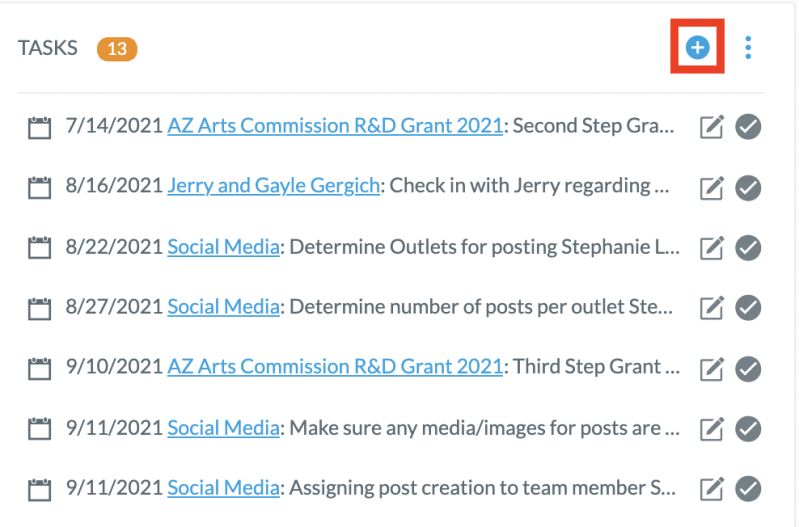The width and height of the screenshot is (799, 527).
Task: Edit the 8/27/2021 number of posts task
Action: 711,307
